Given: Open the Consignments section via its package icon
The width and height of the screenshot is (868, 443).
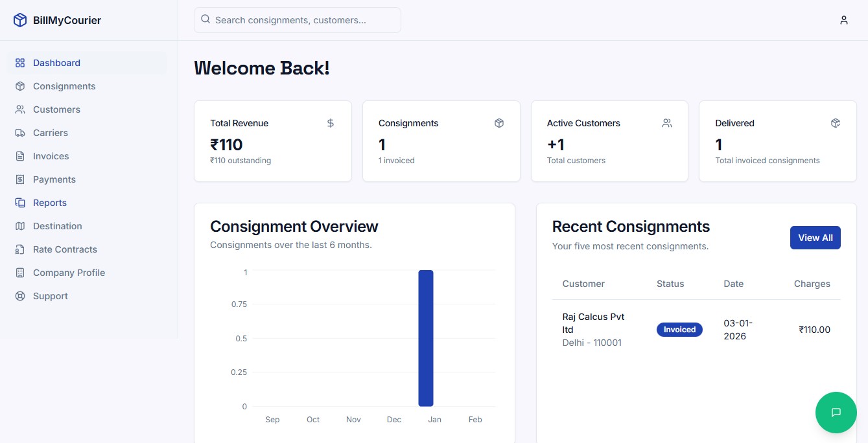Looking at the screenshot, I should pyautogui.click(x=20, y=86).
